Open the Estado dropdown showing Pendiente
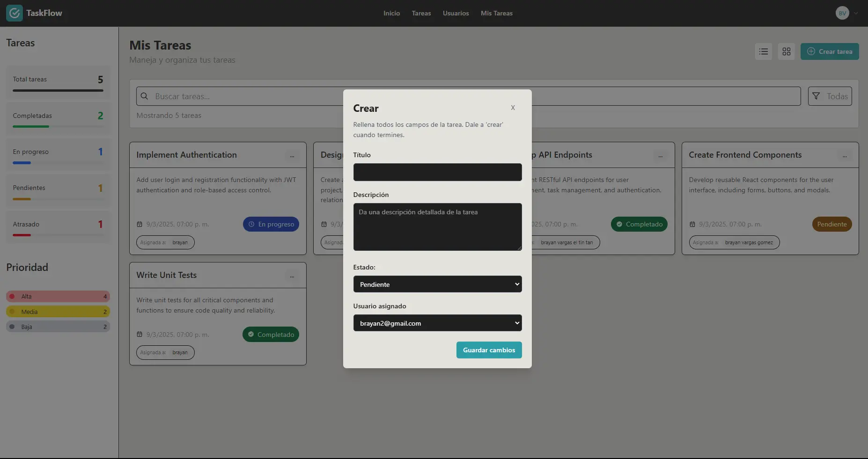 437,284
